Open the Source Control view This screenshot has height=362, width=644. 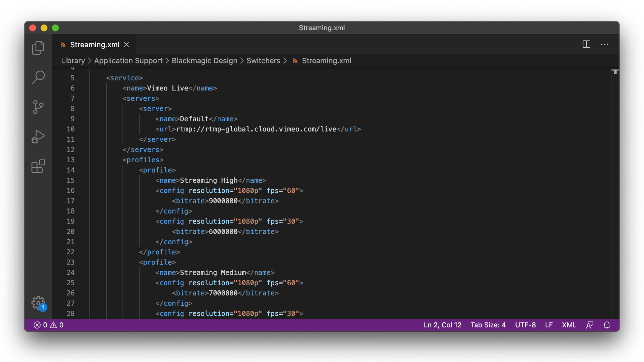click(38, 107)
